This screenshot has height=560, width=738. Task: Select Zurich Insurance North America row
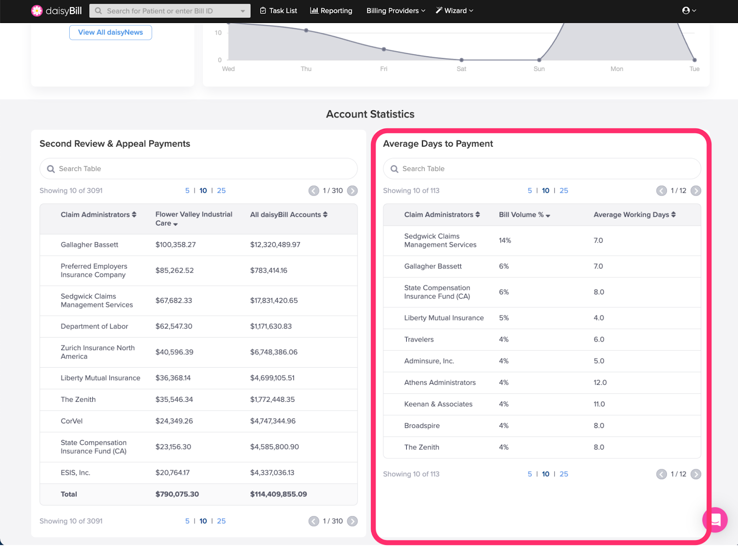198,352
